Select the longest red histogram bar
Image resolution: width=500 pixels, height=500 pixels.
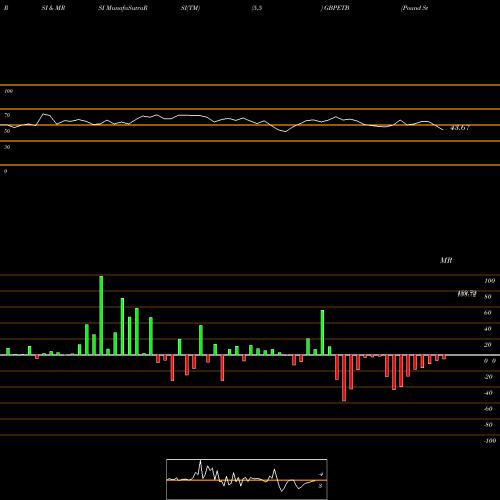click(344, 378)
